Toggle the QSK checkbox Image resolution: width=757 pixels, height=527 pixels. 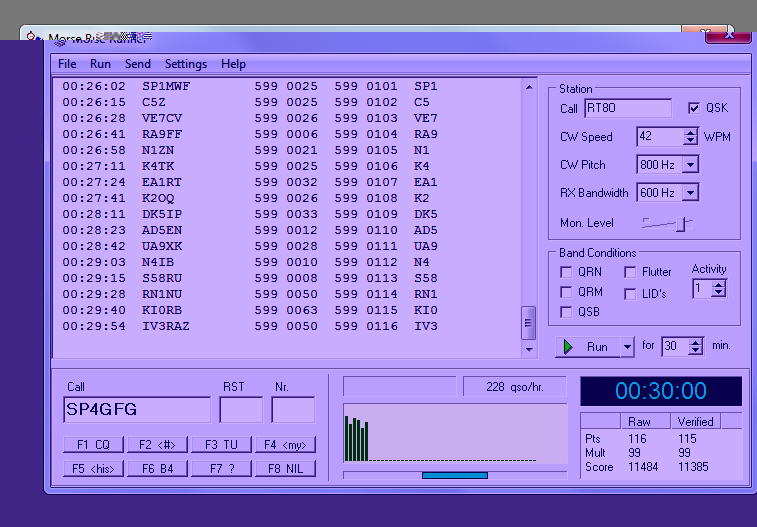695,108
